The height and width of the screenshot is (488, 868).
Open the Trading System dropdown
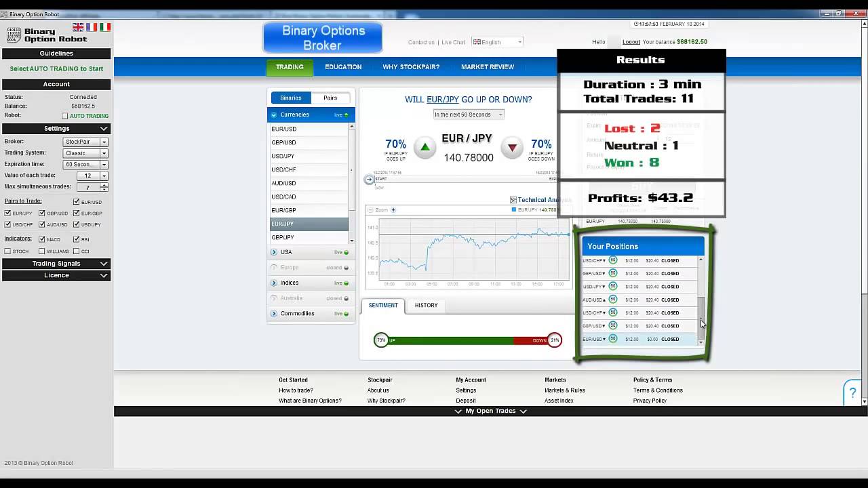pos(85,153)
